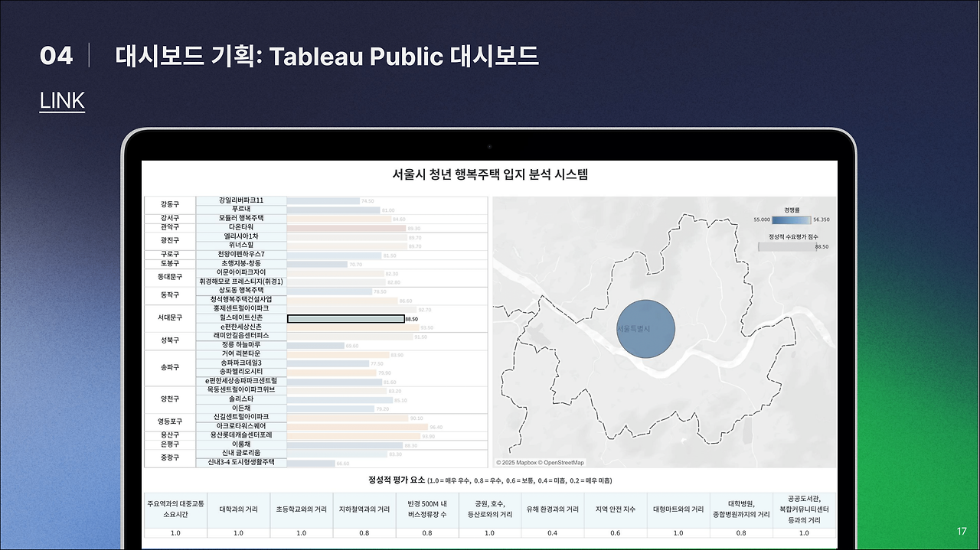Viewport: 980px width, 550px height.
Task: Click the page number 17
Action: pyautogui.click(x=962, y=529)
